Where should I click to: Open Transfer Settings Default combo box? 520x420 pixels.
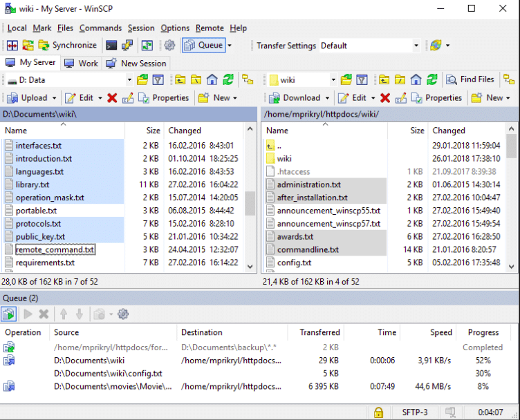tap(369, 46)
